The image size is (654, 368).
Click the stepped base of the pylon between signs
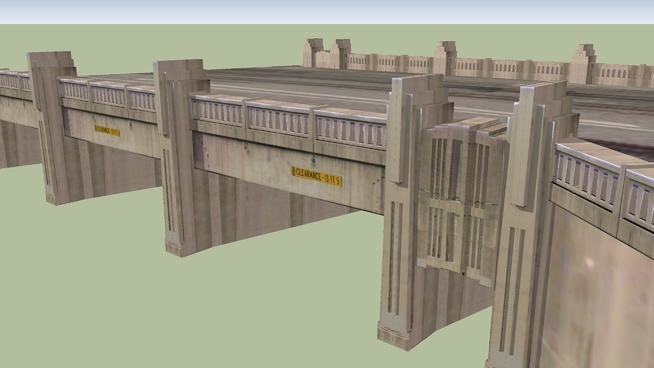[174, 248]
